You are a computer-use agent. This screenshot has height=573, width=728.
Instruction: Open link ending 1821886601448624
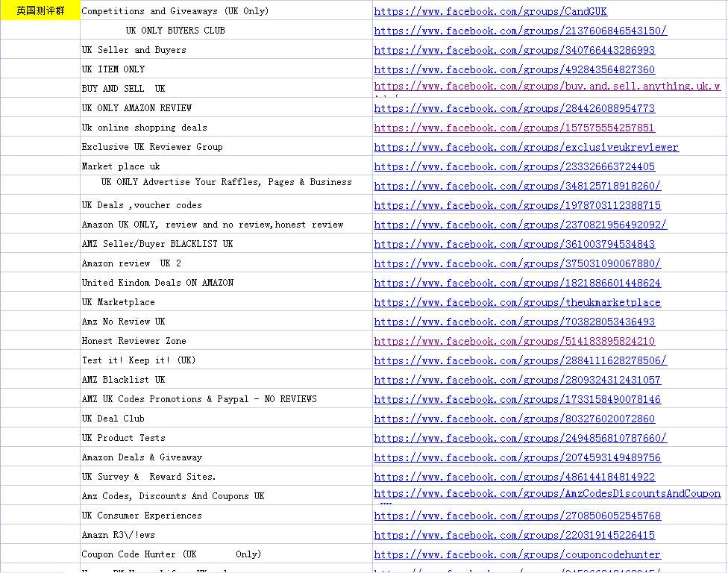tap(517, 283)
